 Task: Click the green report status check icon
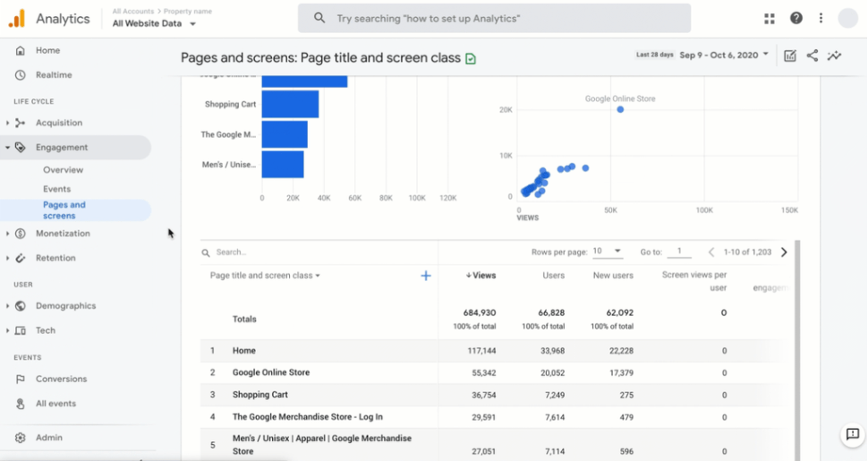point(471,59)
